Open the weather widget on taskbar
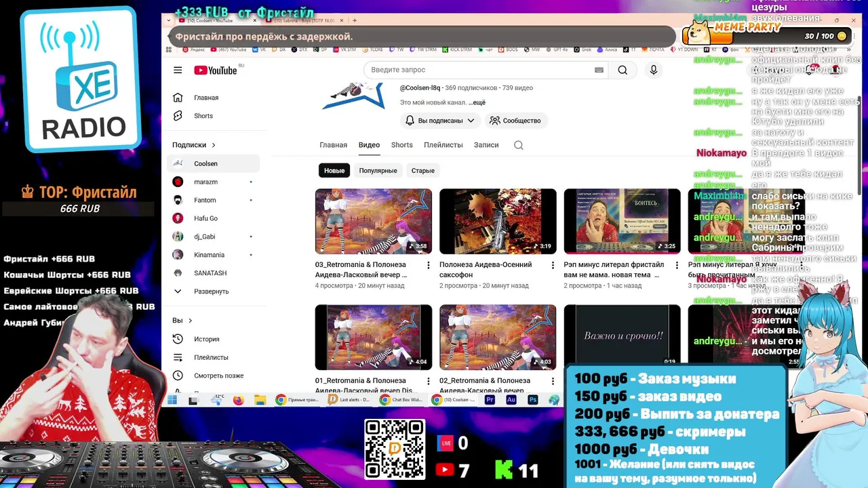 [218, 400]
